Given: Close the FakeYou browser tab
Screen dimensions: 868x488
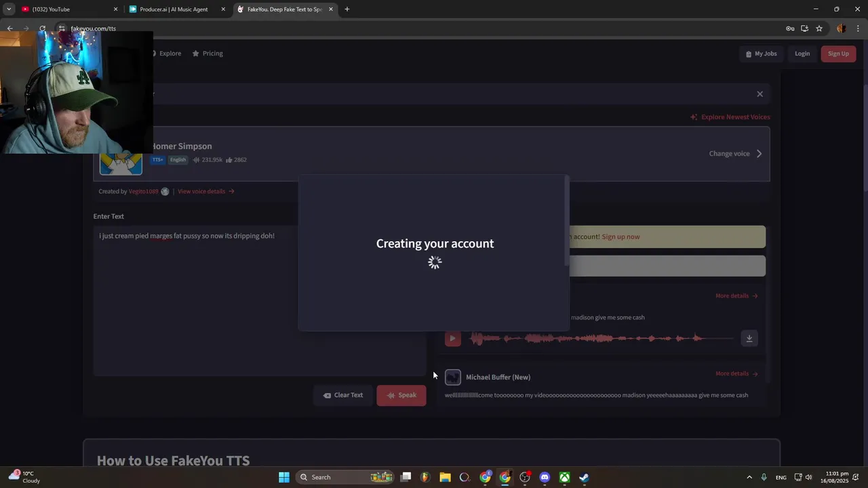Looking at the screenshot, I should coord(331,9).
